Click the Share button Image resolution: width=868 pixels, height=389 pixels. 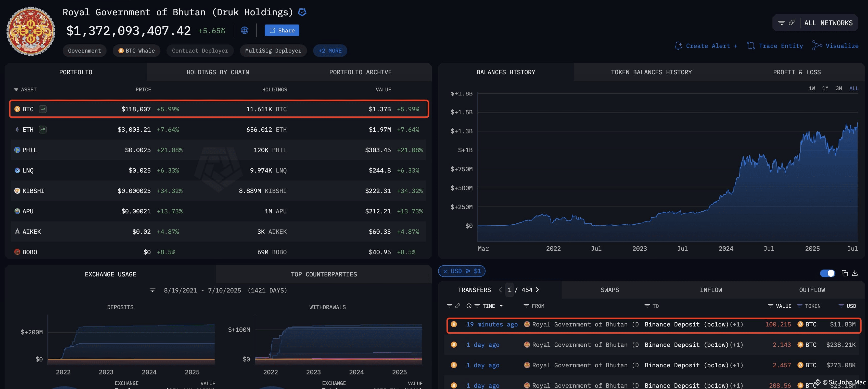click(x=282, y=30)
